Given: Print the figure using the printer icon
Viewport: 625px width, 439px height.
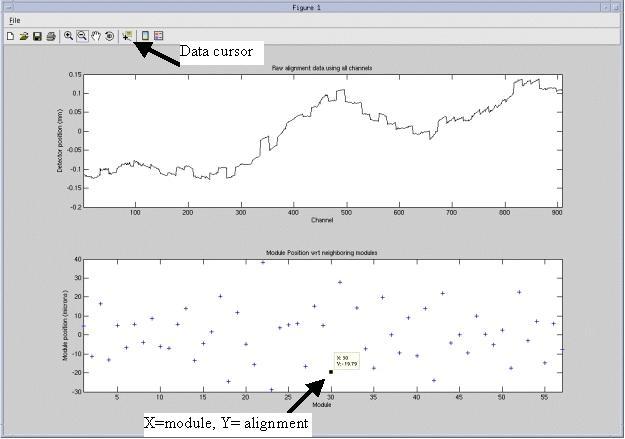Looking at the screenshot, I should pos(50,36).
